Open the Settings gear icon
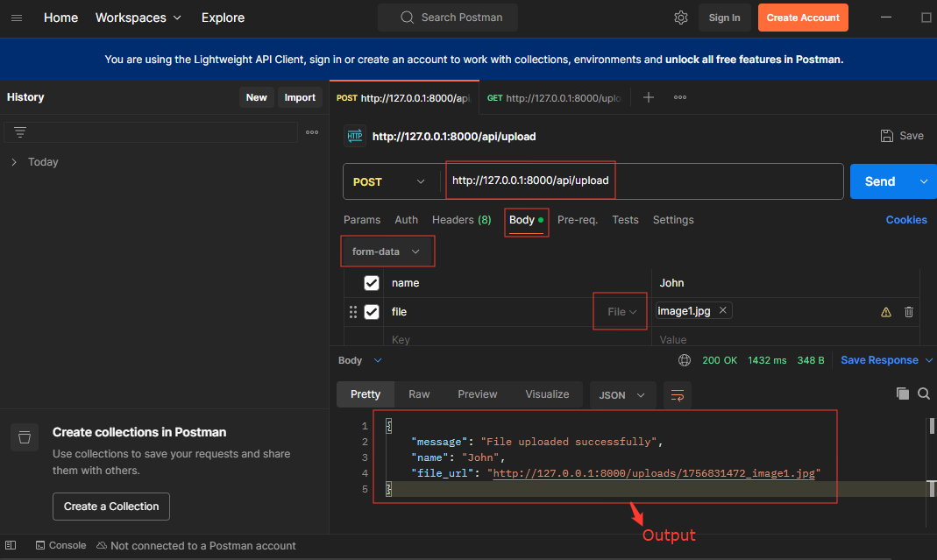This screenshot has height=560, width=937. [x=681, y=18]
